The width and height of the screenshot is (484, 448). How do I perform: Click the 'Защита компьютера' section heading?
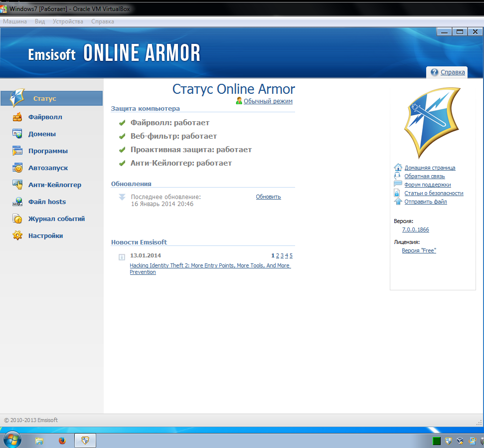[x=145, y=109]
